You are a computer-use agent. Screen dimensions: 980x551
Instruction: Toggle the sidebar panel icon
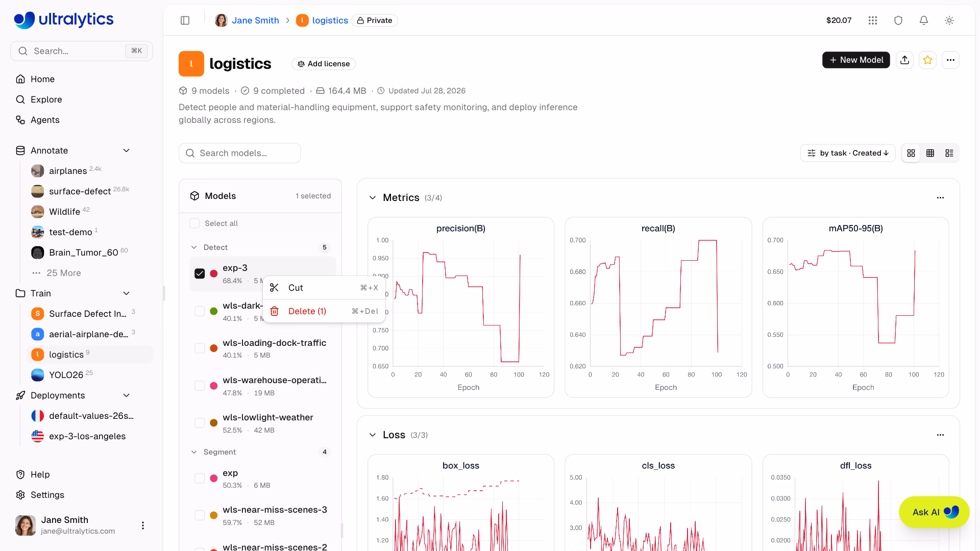(185, 20)
